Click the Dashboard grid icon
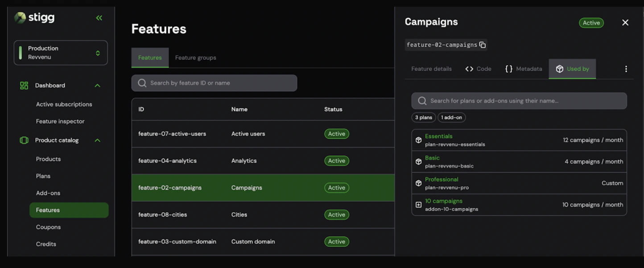Image resolution: width=644 pixels, height=268 pixels. [x=24, y=85]
